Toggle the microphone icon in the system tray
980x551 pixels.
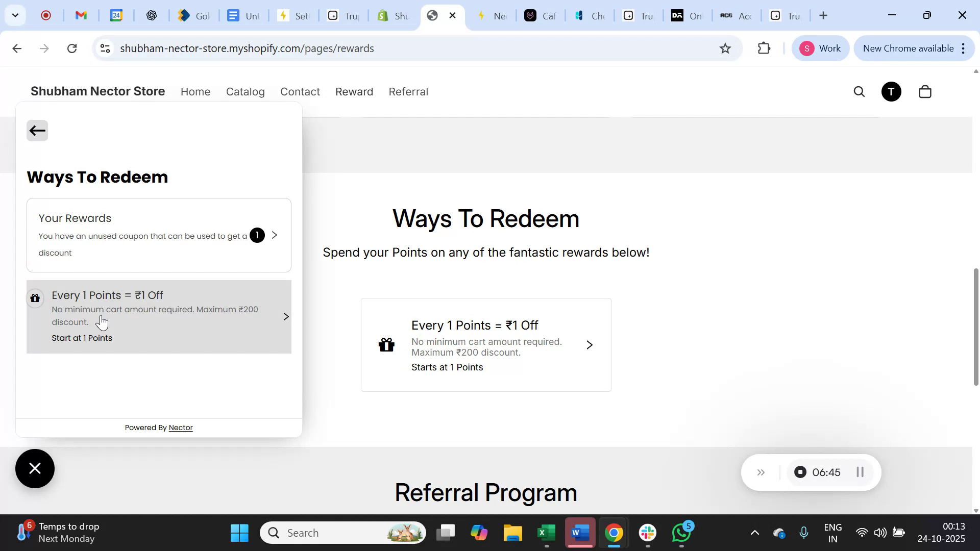pos(804,532)
